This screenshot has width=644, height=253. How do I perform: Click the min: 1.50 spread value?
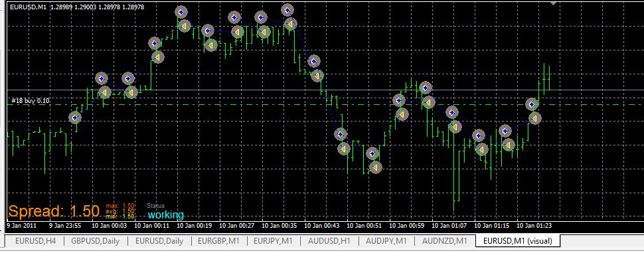tap(120, 216)
